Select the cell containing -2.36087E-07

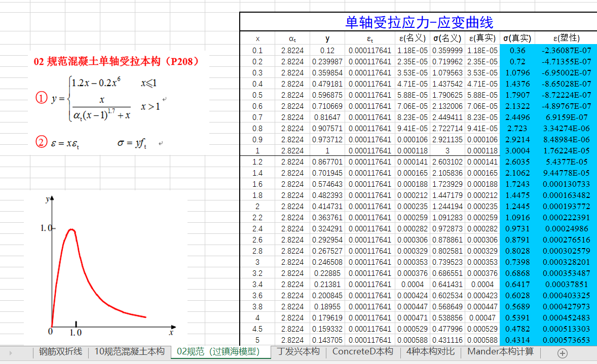point(566,51)
